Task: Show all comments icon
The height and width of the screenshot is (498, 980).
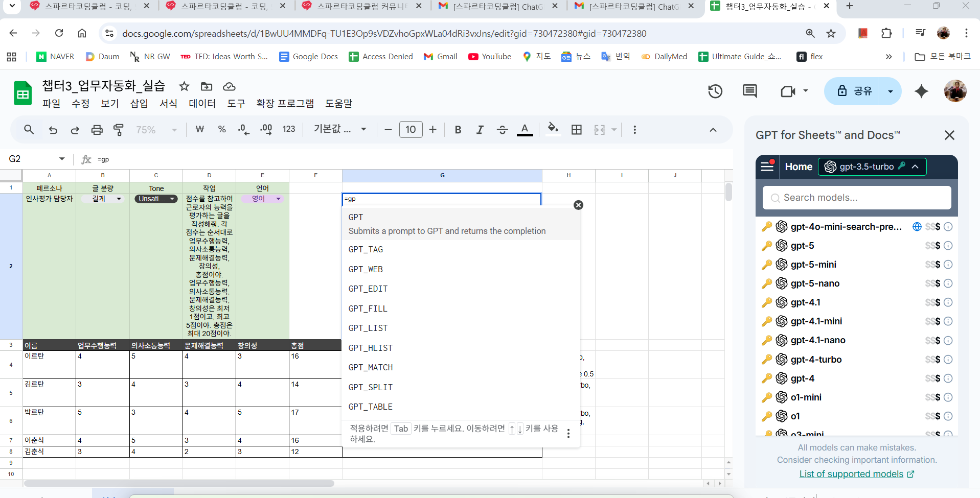Action: (x=750, y=91)
